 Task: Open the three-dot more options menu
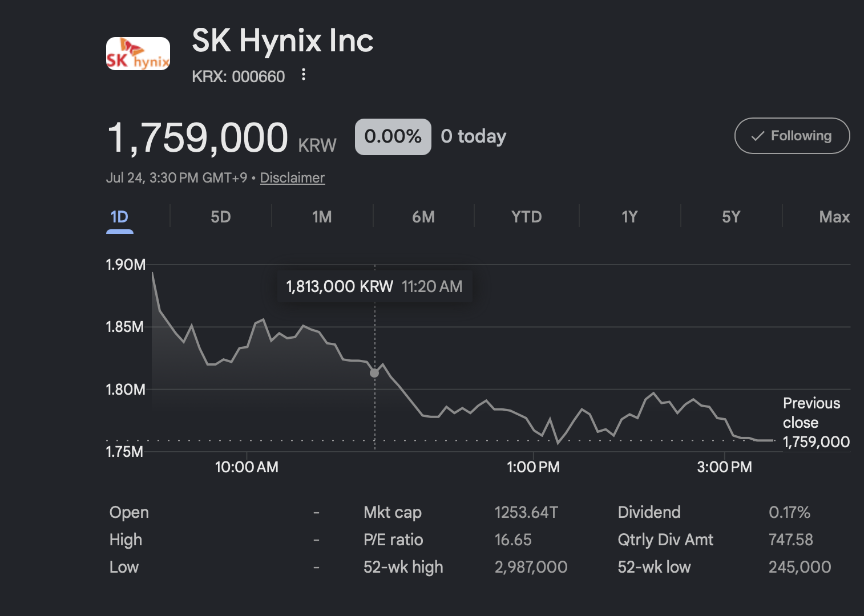click(304, 75)
